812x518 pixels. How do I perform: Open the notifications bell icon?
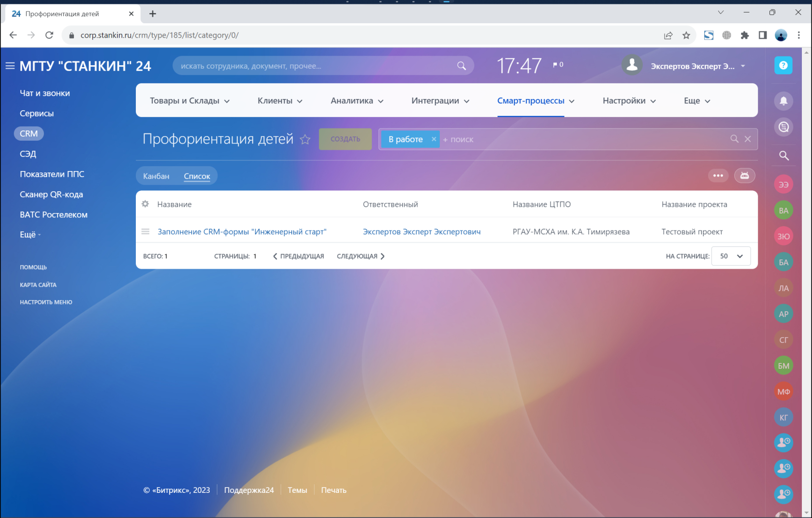[783, 101]
